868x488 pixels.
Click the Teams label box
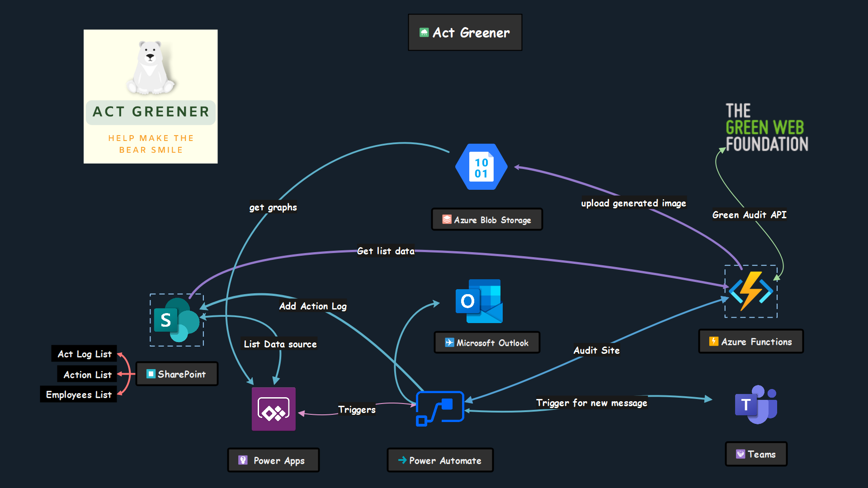click(756, 454)
